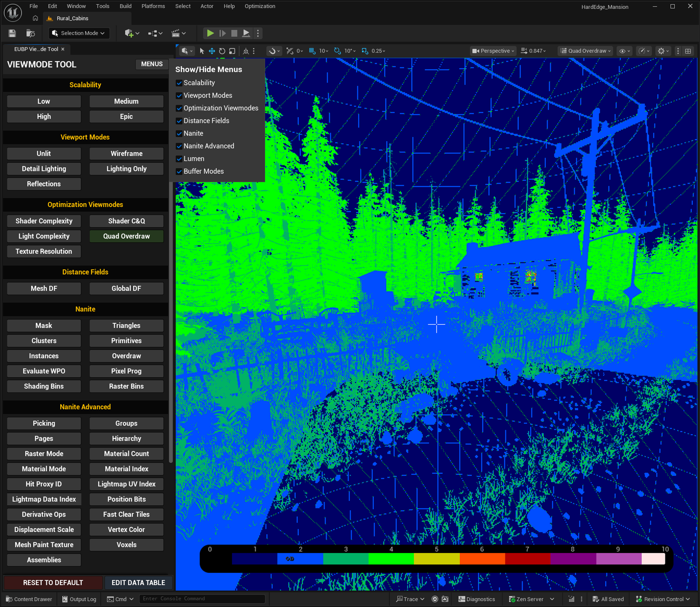Open the Optimization menu

pyautogui.click(x=260, y=6)
